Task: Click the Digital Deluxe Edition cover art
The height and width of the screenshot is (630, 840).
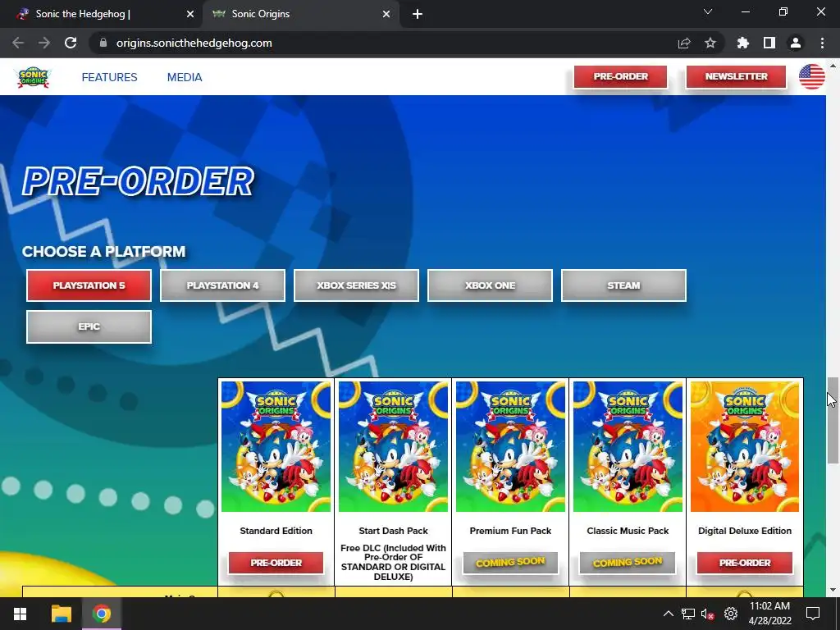Action: 745,446
